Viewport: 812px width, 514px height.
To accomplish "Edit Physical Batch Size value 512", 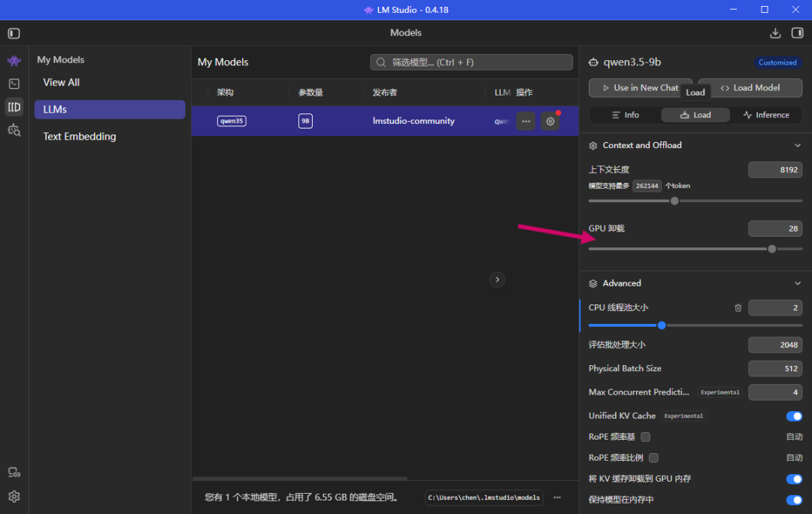I will coord(775,368).
